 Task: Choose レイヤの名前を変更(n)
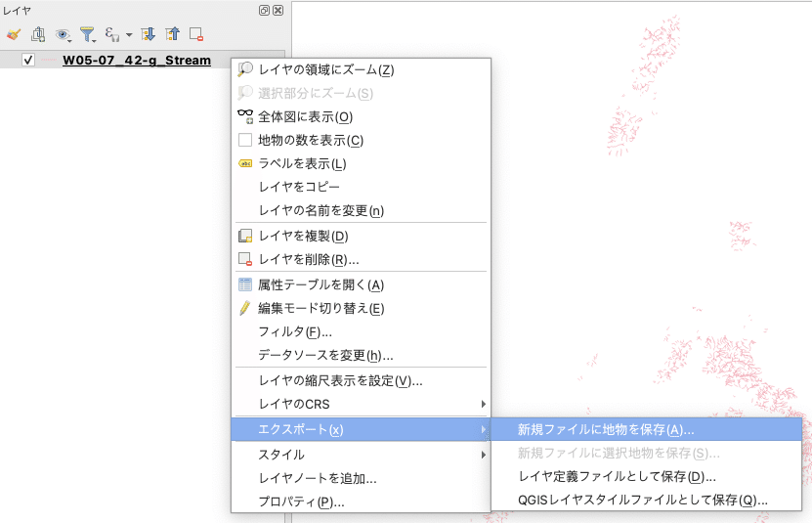[x=361, y=210]
